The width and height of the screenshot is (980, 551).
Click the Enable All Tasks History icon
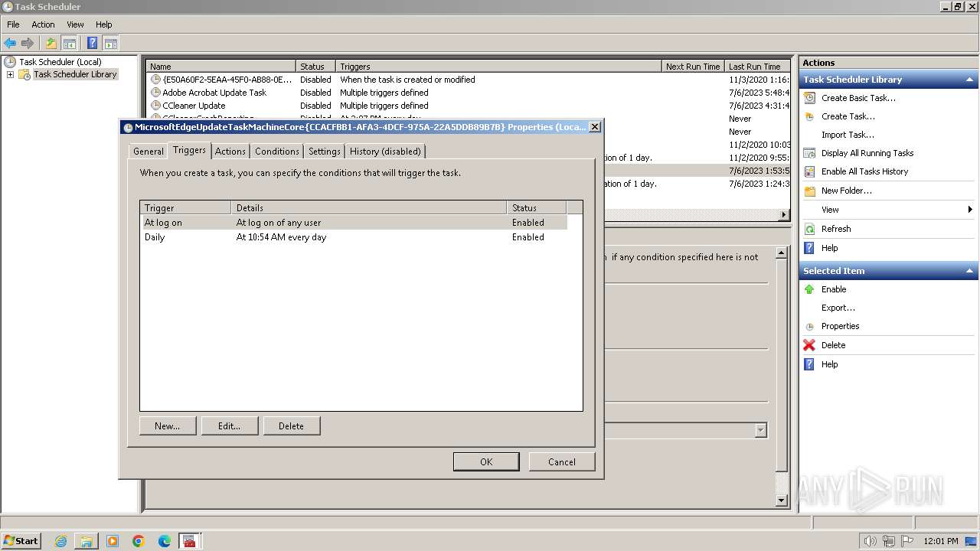pyautogui.click(x=809, y=171)
